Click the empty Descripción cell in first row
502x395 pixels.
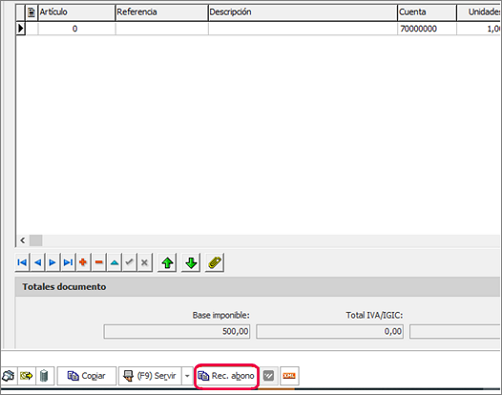pos(303,29)
